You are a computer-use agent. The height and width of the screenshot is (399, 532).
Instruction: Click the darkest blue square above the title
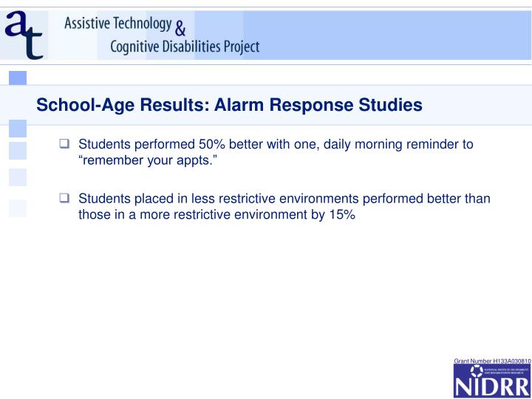pyautogui.click(x=18, y=78)
